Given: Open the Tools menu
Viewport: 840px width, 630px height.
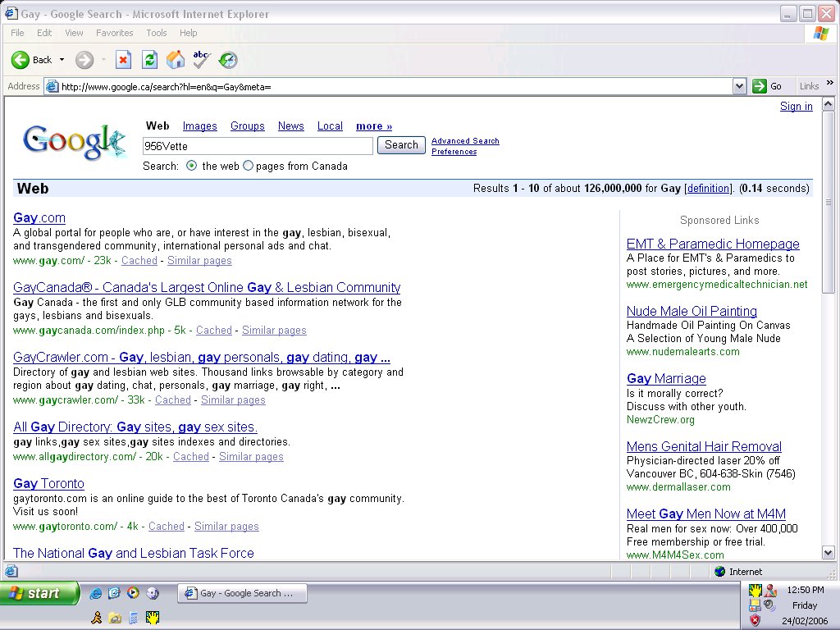Looking at the screenshot, I should point(157,33).
